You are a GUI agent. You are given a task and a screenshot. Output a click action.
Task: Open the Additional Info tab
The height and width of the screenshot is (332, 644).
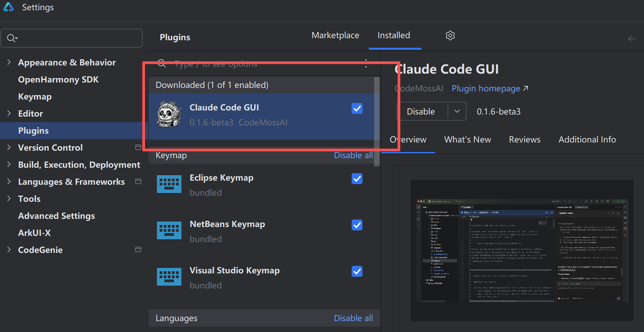click(x=587, y=139)
